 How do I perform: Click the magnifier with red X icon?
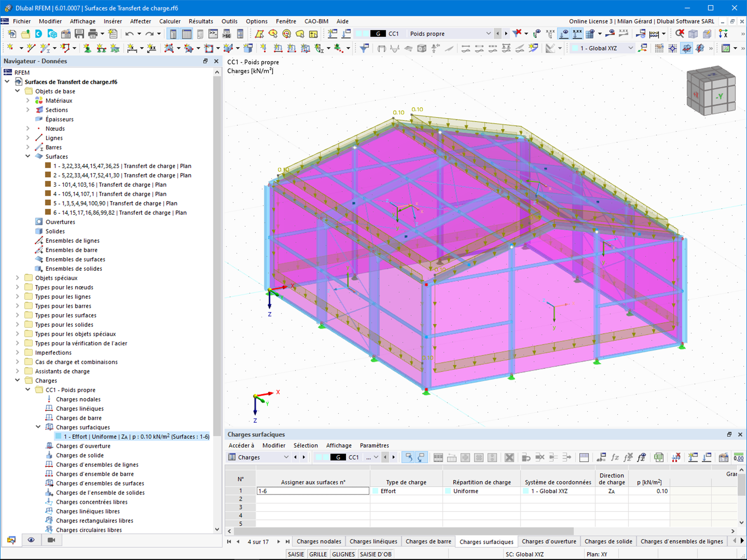pyautogui.click(x=680, y=34)
